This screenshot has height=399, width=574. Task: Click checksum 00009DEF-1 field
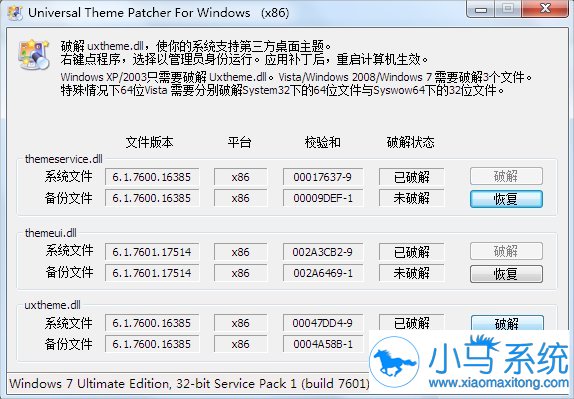point(323,198)
